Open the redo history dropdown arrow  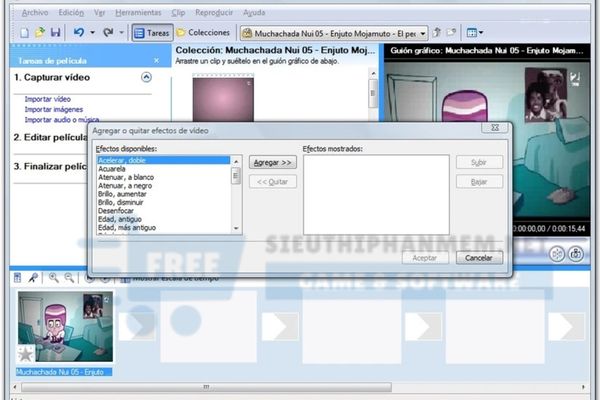[121, 33]
